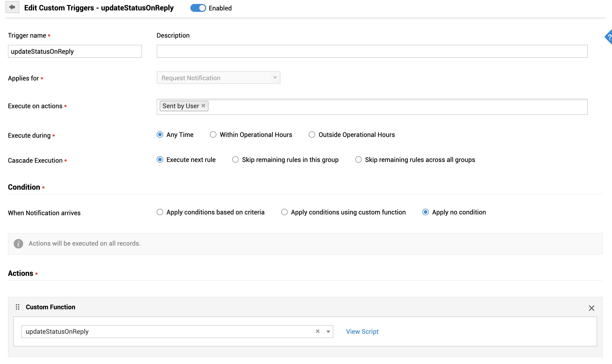The width and height of the screenshot is (612, 364).
Task: Toggle the Enabled switch off
Action: (198, 8)
